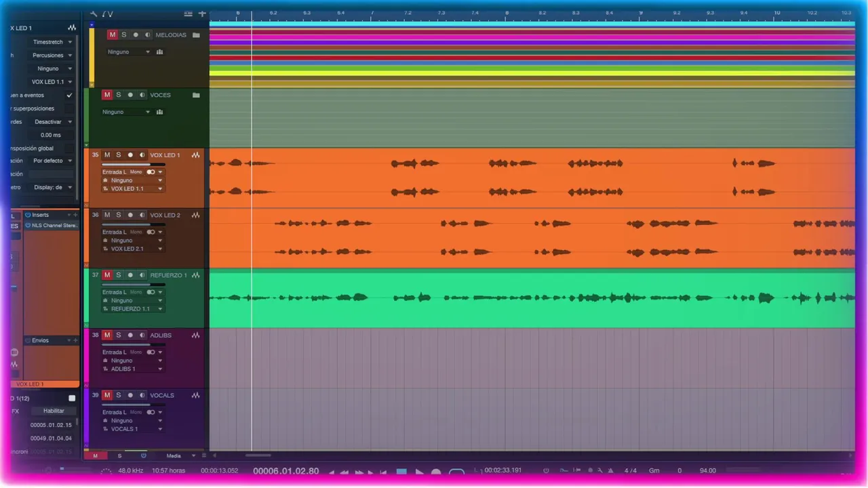Adjust VOX LED 1 track volume slider
The width and height of the screenshot is (868, 488).
tap(134, 165)
